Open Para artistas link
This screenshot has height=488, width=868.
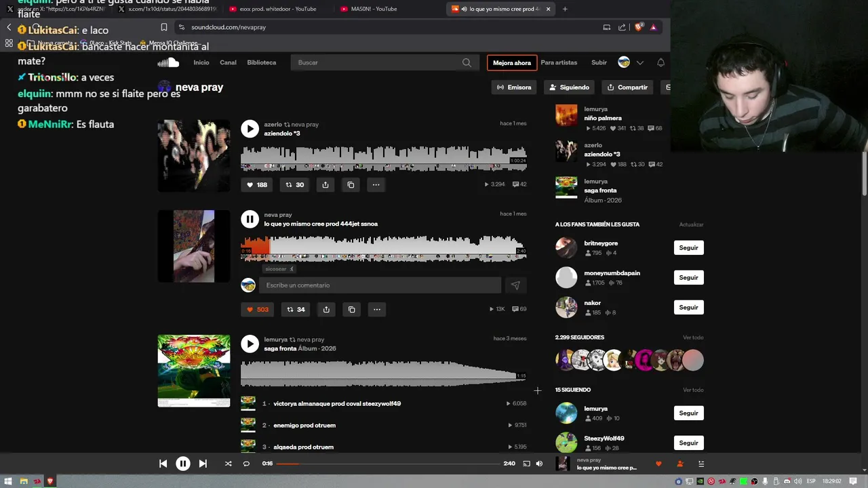559,62
